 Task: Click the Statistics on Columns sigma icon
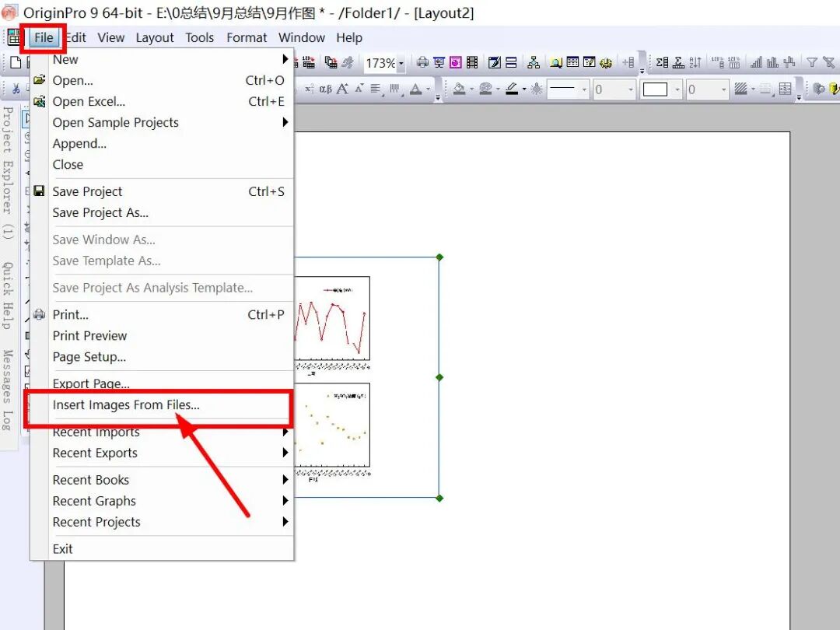[x=662, y=63]
